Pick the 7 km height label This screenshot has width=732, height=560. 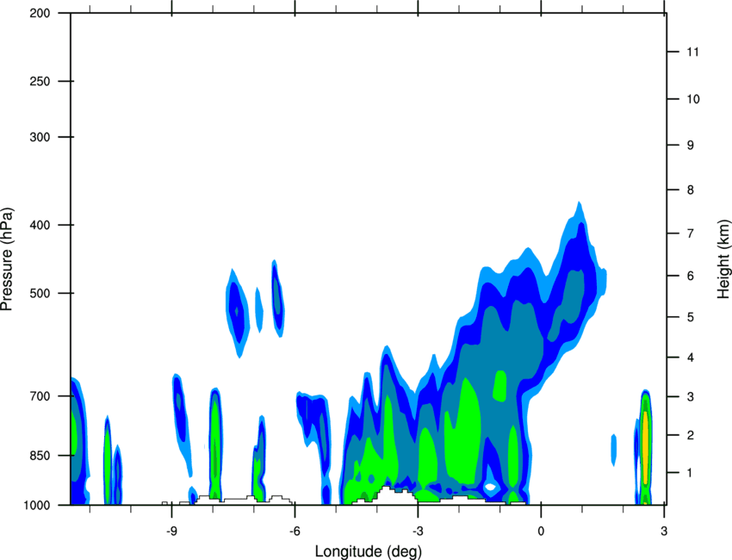click(691, 233)
